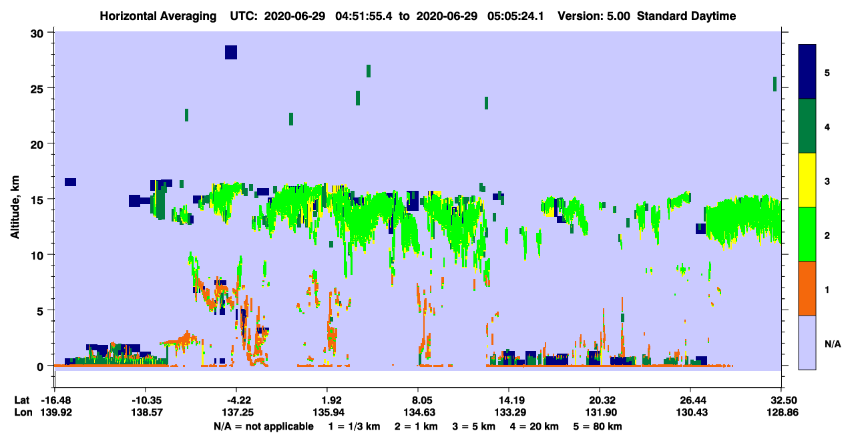This screenshot has width=868, height=445.
Task: Click the yellow colorbar segment labeled 3
Action: tap(807, 180)
